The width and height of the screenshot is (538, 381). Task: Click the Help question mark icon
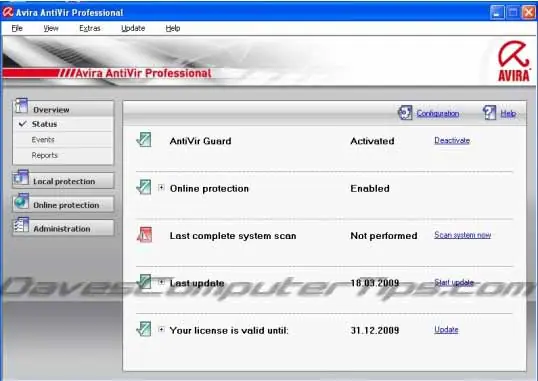pyautogui.click(x=490, y=113)
